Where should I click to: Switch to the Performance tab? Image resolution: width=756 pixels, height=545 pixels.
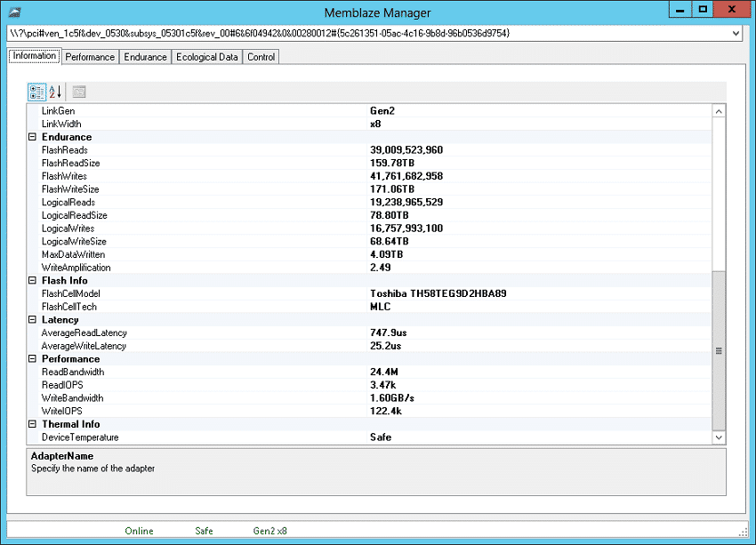pos(90,57)
